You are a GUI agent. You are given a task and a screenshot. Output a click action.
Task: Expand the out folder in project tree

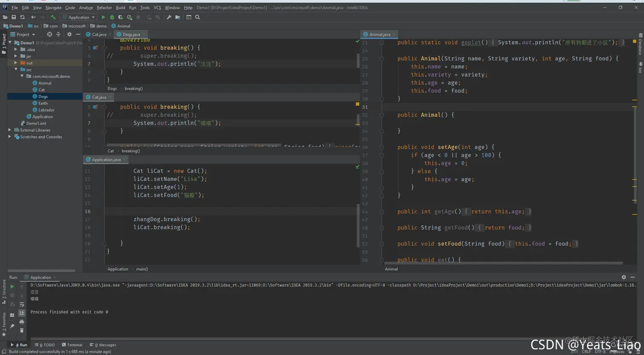coord(16,63)
